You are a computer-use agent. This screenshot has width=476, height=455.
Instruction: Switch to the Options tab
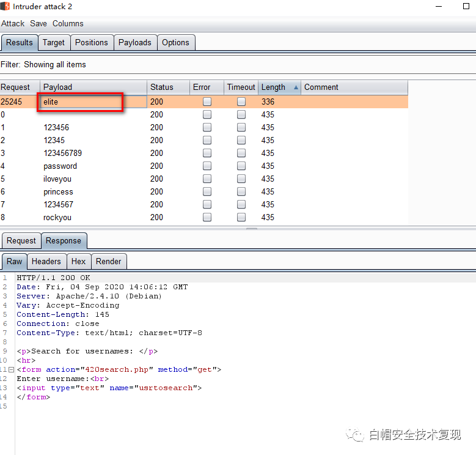pyautogui.click(x=176, y=43)
